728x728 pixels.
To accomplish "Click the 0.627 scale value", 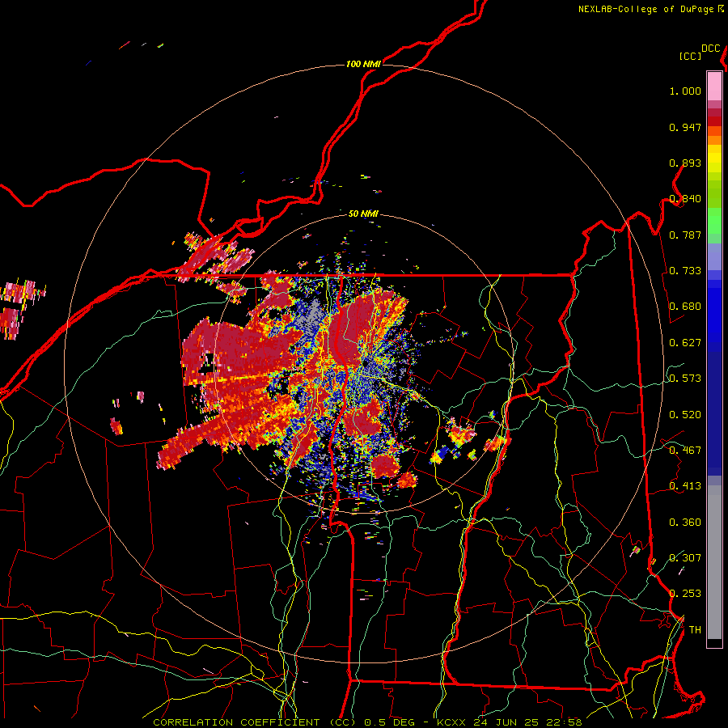I will (x=685, y=343).
